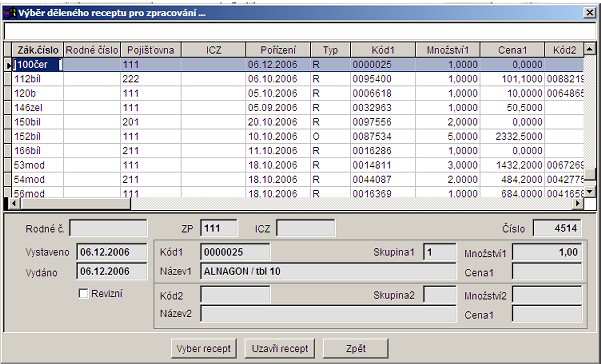Select row 166bíl in the table
This screenshot has width=601, height=364.
(x=297, y=151)
